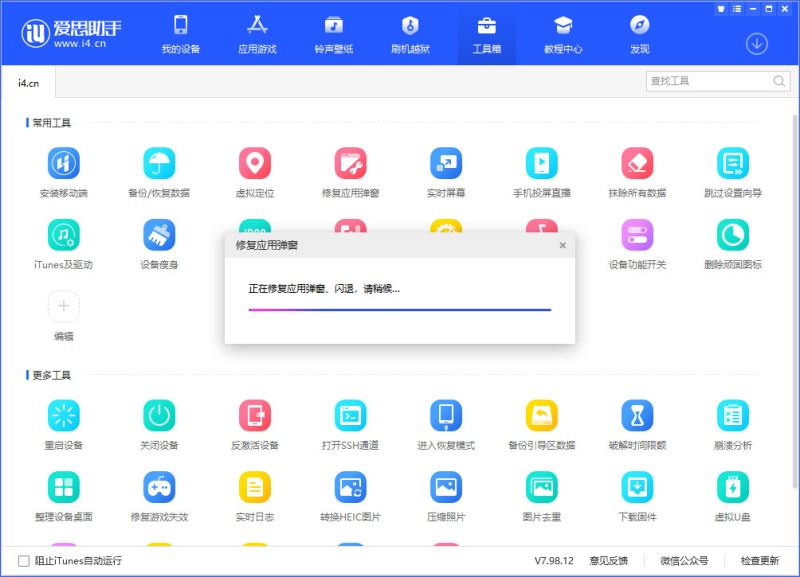The height and width of the screenshot is (577, 800).
Task: Click version text V7.98.12
Action: coord(554,561)
